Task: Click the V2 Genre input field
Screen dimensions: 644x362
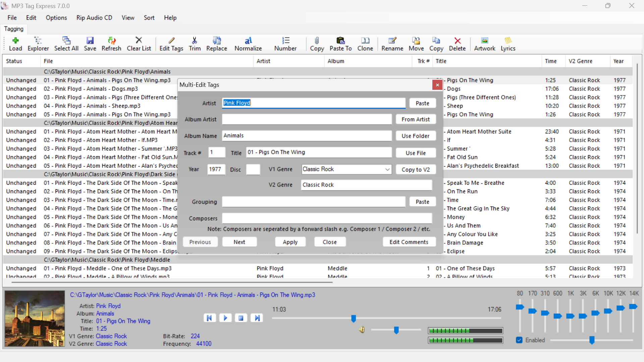Action: [x=366, y=185]
